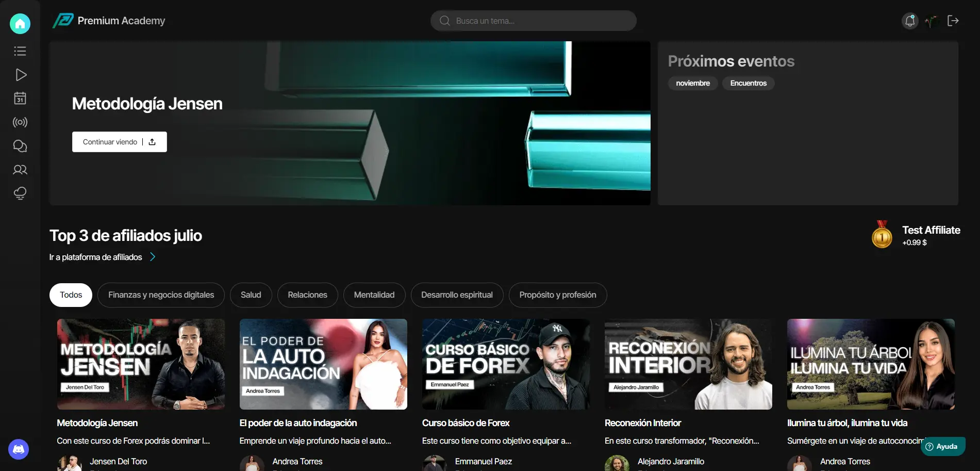Click the Home icon in sidebar
Viewport: 980px width, 471px height.
(x=20, y=24)
